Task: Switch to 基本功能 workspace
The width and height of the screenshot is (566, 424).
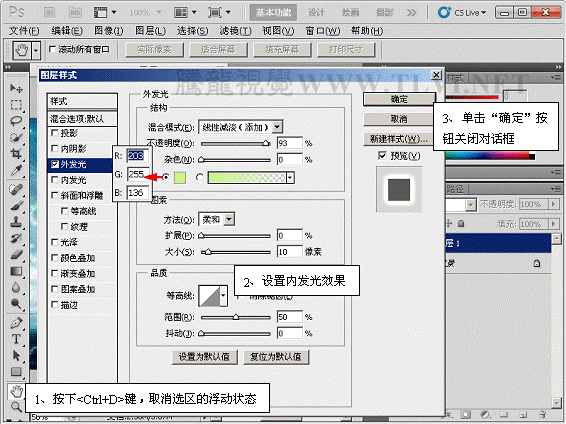Action: click(273, 13)
